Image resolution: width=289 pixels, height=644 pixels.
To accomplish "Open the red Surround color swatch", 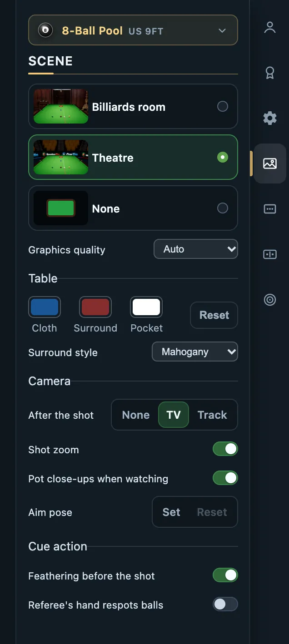I will 95,307.
